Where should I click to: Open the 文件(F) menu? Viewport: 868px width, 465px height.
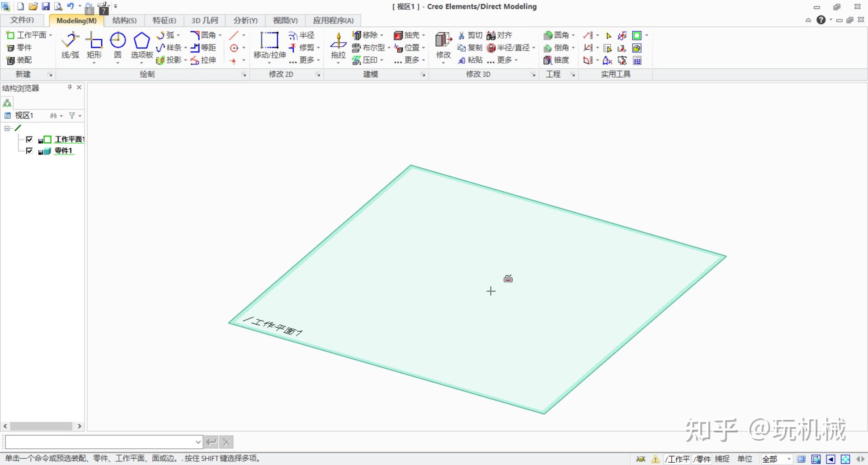click(22, 20)
